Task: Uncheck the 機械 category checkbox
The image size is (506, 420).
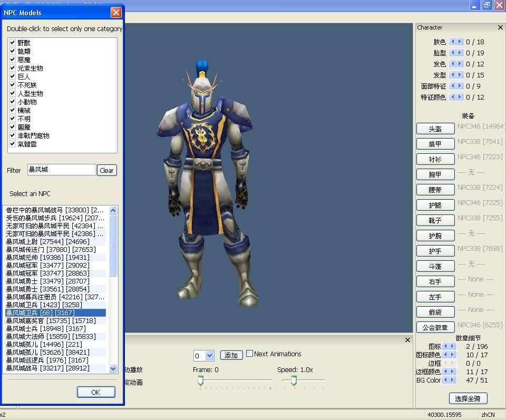Action: (x=12, y=110)
